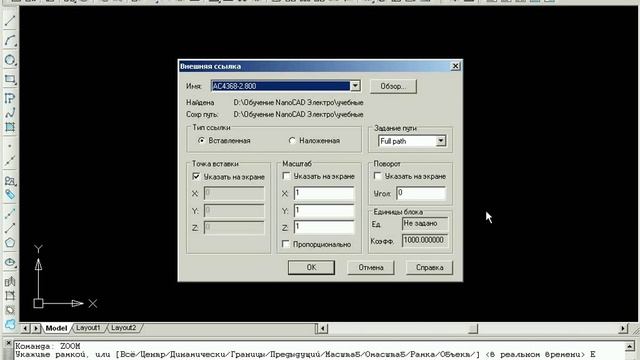Check rotation Указать на экране
The height and width of the screenshot is (360, 640).
click(378, 176)
